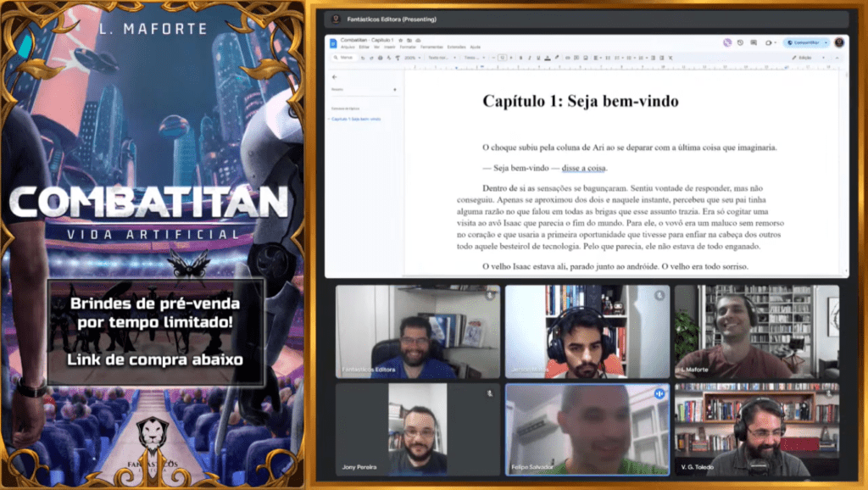868x490 pixels.
Task: Click the Spelling check icon
Action: point(388,58)
